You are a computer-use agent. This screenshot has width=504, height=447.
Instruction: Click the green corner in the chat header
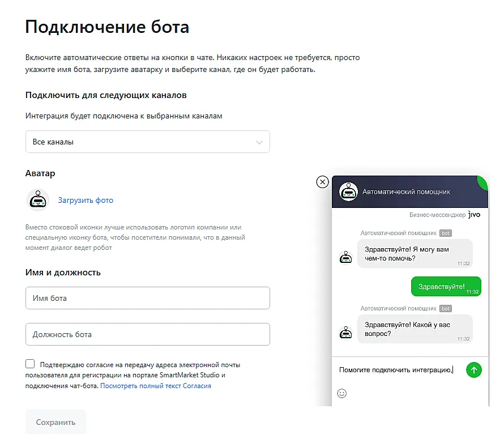[483, 181]
